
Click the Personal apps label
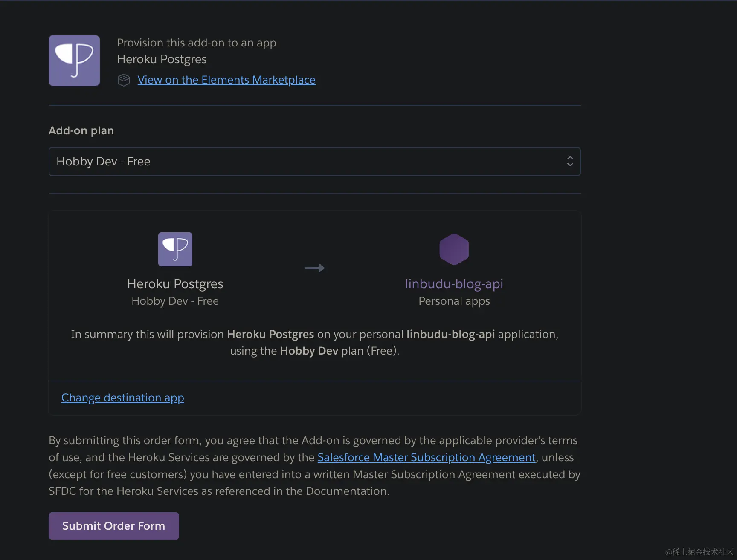tap(454, 301)
